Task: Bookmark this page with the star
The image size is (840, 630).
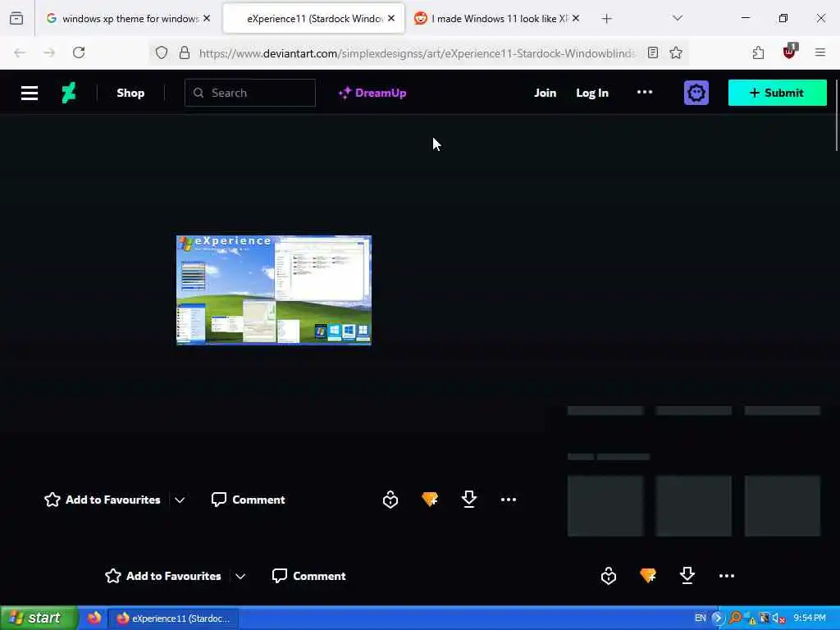Action: point(676,52)
